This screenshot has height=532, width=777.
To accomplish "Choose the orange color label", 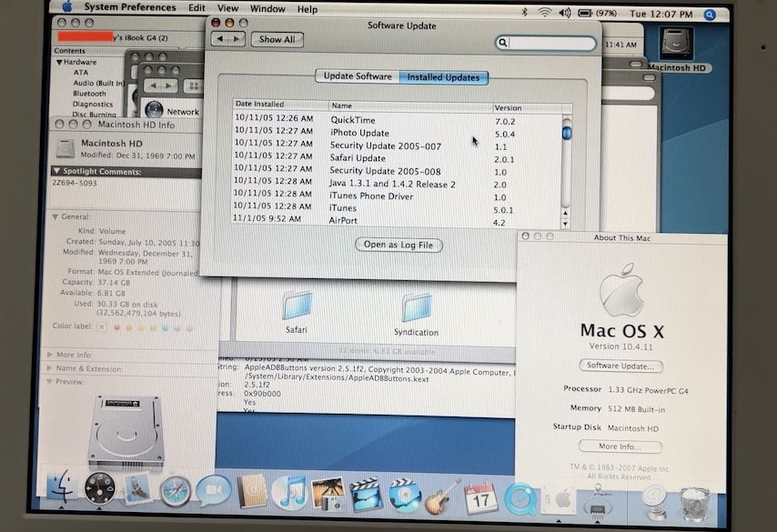I will (x=129, y=327).
